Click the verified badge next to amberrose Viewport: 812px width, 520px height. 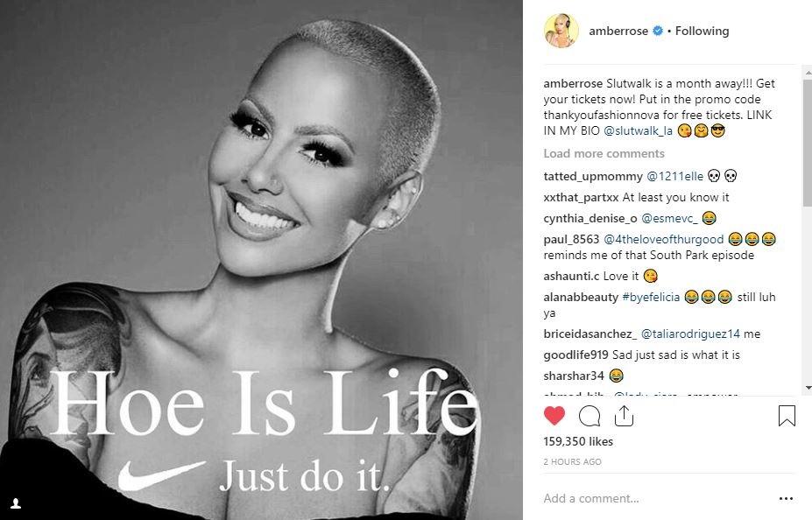tap(658, 31)
